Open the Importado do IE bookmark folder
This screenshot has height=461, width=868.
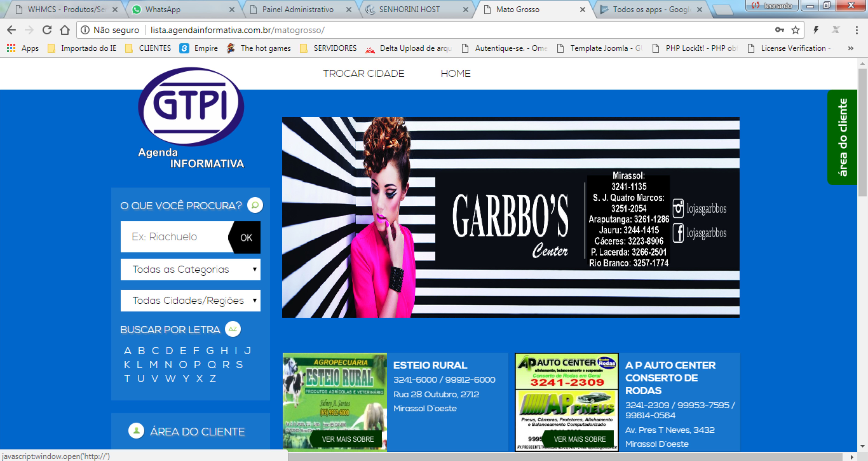tap(82, 48)
